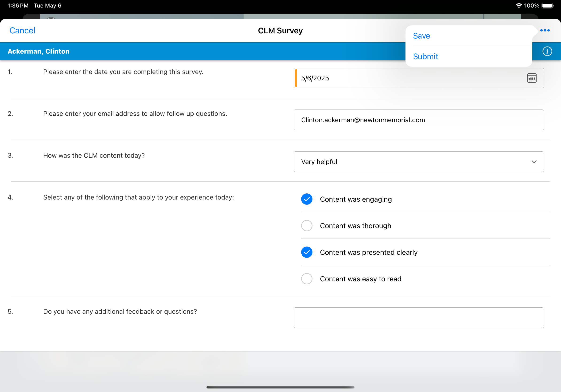Check Content was easy to read
This screenshot has width=561, height=392.
pyautogui.click(x=307, y=279)
